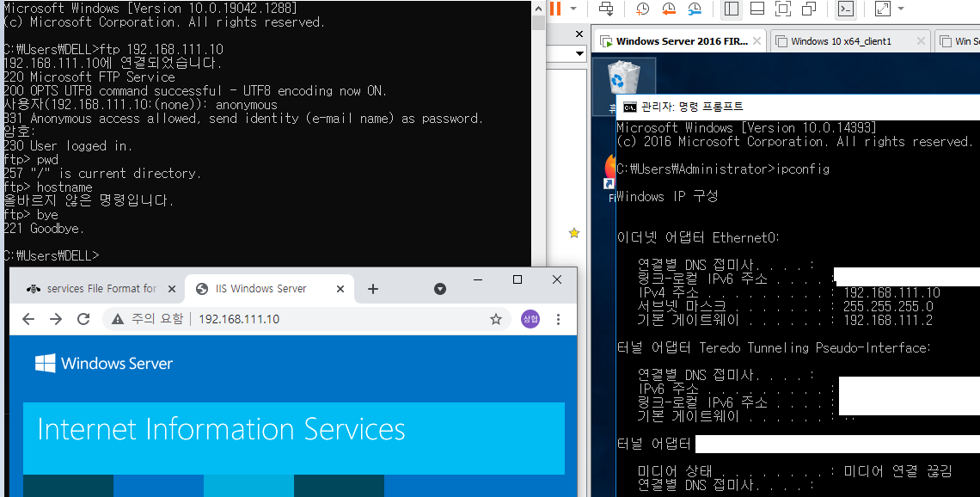Maximize the Chrome window
Screen dimensions: 980x497
coord(518,279)
